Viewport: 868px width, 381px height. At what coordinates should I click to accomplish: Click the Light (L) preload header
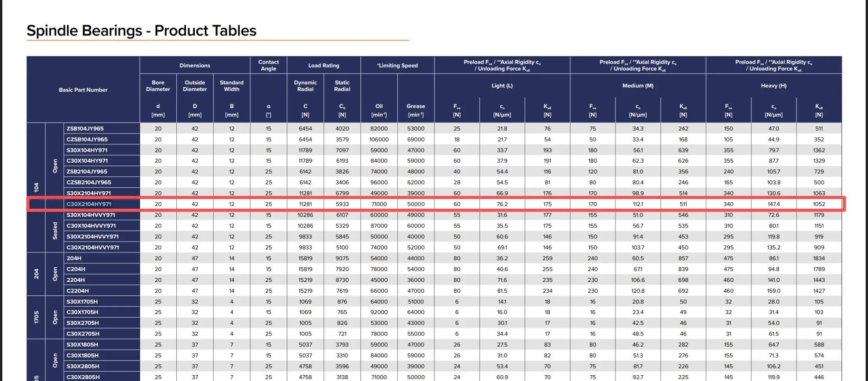pyautogui.click(x=502, y=86)
